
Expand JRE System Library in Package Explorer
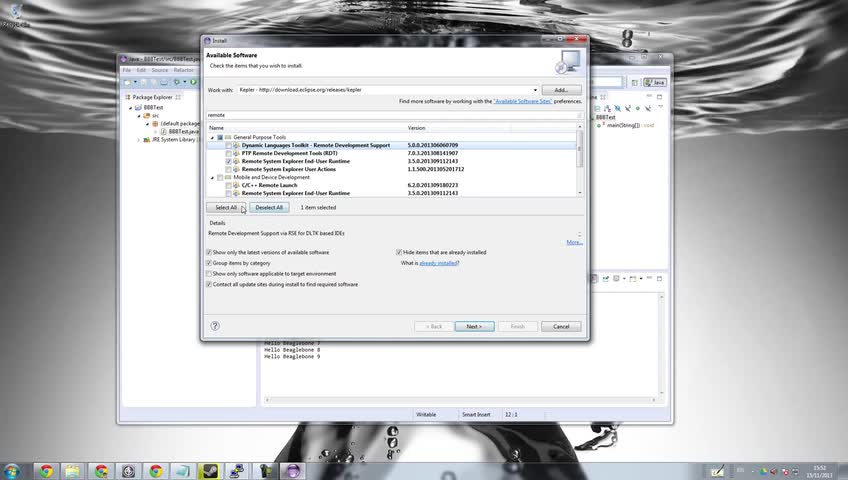click(x=138, y=139)
